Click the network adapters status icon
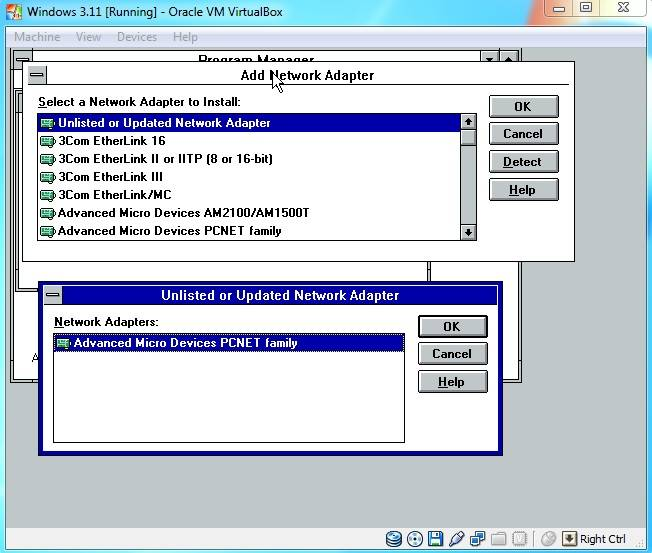 pos(477,539)
